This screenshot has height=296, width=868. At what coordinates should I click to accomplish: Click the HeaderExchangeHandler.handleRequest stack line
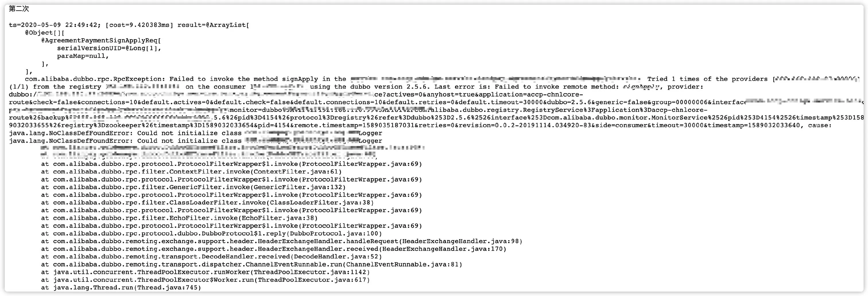tap(282, 241)
